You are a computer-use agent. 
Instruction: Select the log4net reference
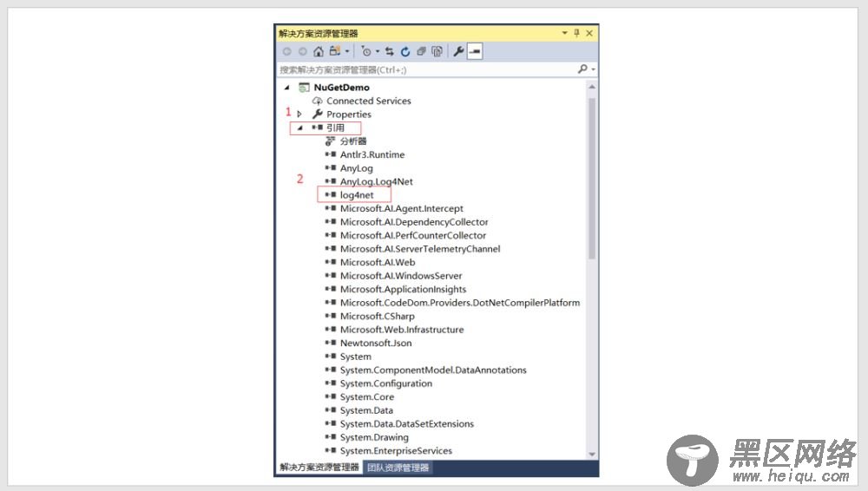[357, 195]
